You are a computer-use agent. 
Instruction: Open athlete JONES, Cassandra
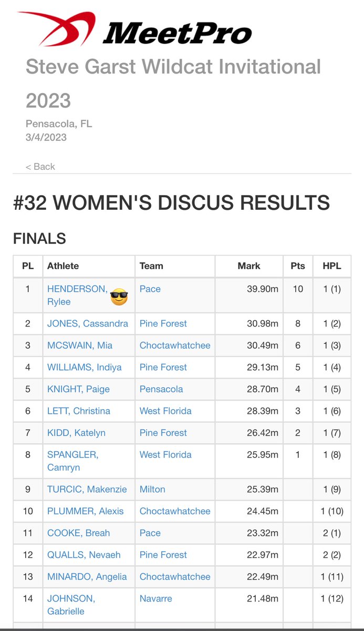click(x=88, y=323)
